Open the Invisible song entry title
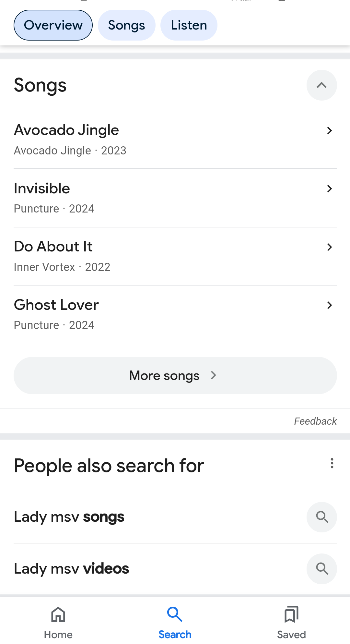The image size is (350, 644). click(42, 188)
